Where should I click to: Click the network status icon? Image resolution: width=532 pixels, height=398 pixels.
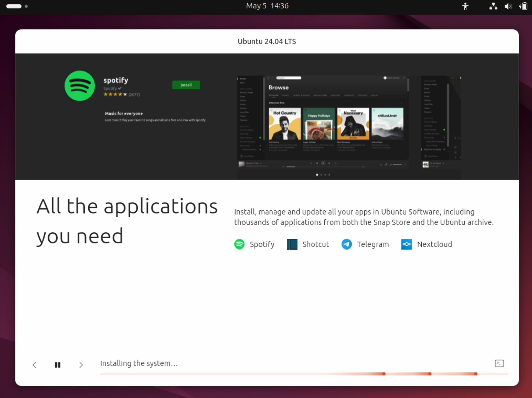(493, 6)
